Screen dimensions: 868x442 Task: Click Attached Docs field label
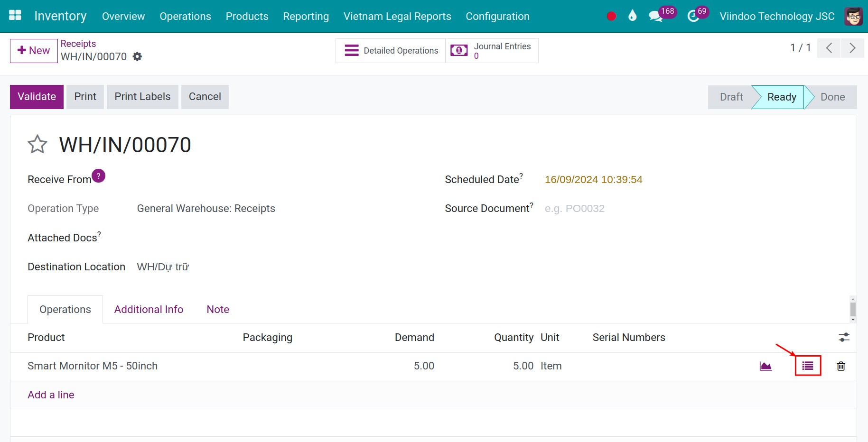coord(64,238)
